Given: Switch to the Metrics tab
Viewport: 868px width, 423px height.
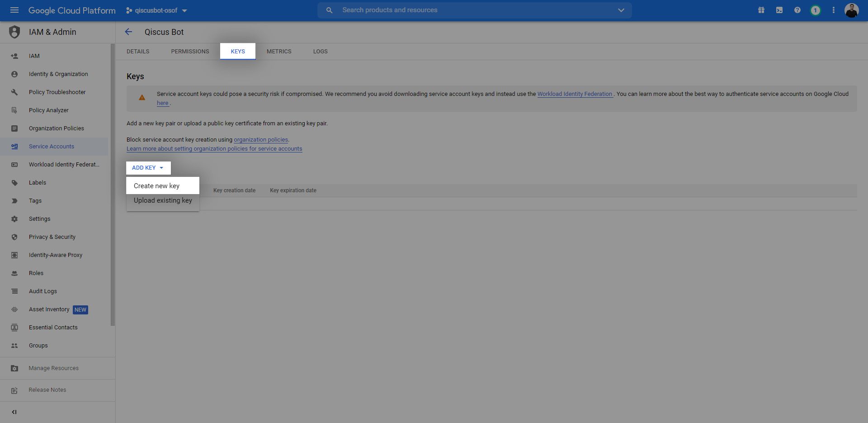Looking at the screenshot, I should pyautogui.click(x=279, y=52).
